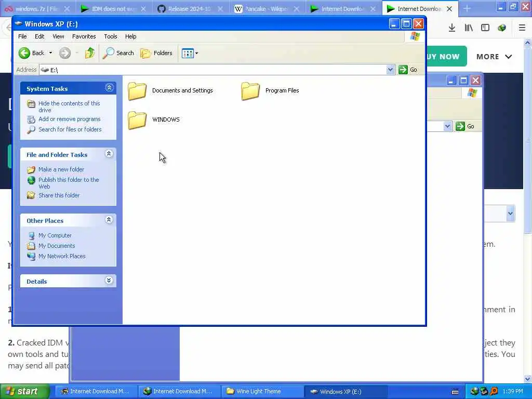Click Go button in background Explorer window
Screen dimensions: 532x399
[x=465, y=126]
